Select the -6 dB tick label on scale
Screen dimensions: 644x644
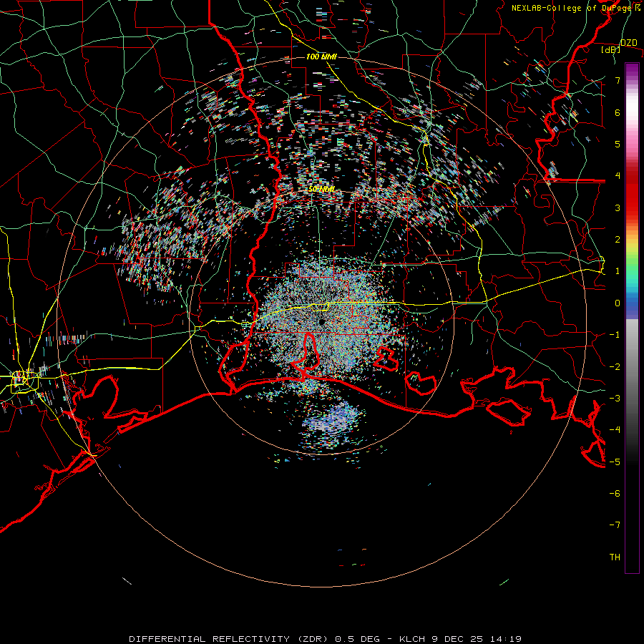tap(615, 494)
